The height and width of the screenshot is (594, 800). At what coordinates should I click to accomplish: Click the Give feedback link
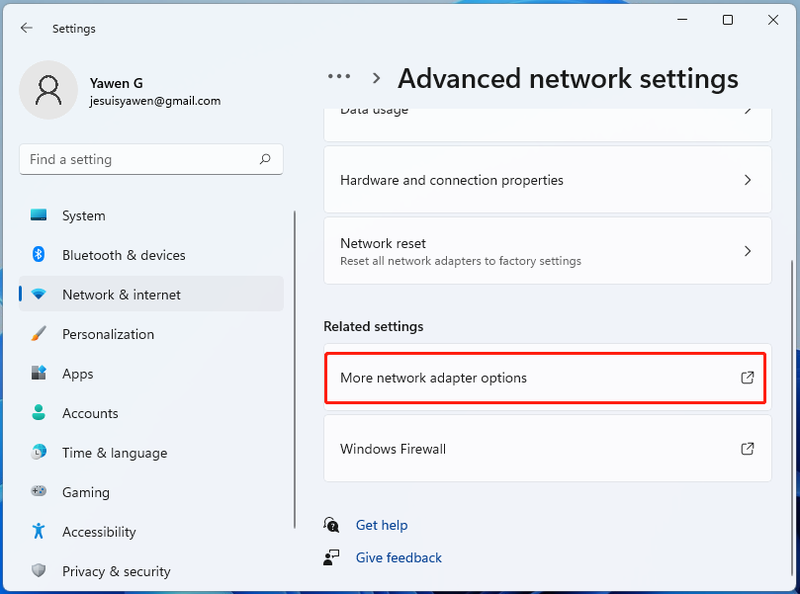click(x=398, y=557)
